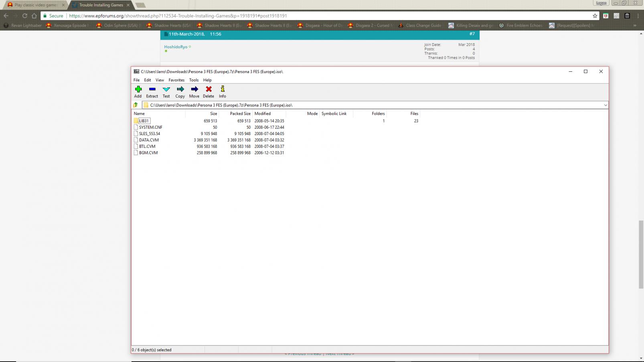Open Xenosaga Episode bookmark
The width and height of the screenshot is (644, 362).
(x=67, y=25)
